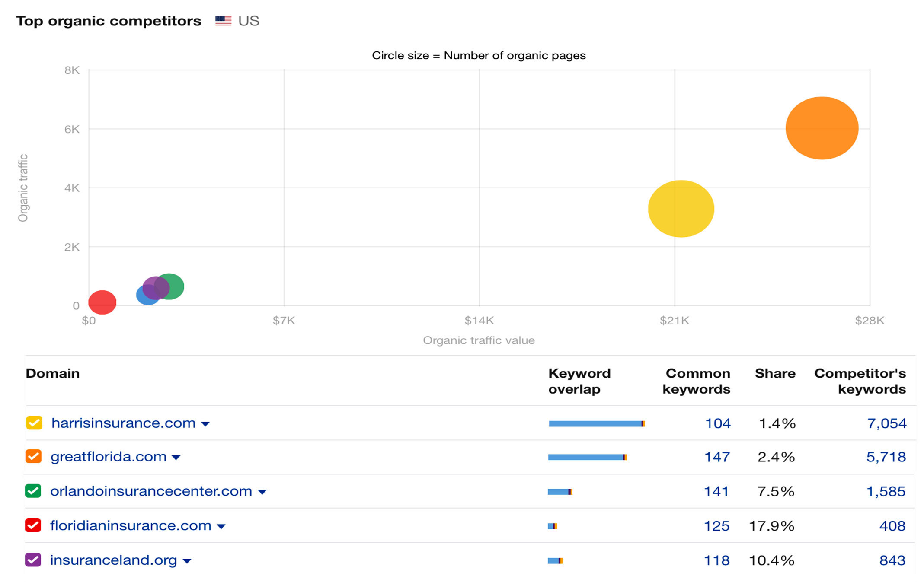Viewport: 924px width, 582px height.
Task: Click the 2.4% share value
Action: [776, 457]
